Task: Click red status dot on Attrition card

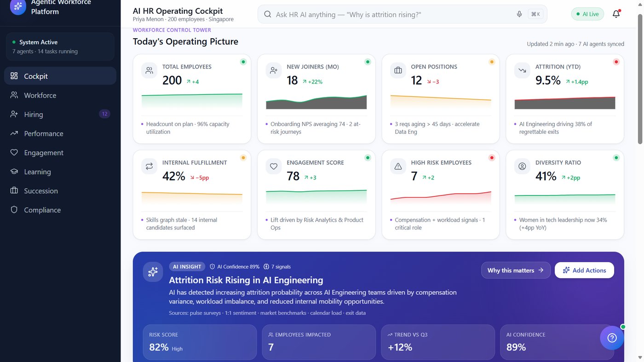Action: (x=616, y=62)
